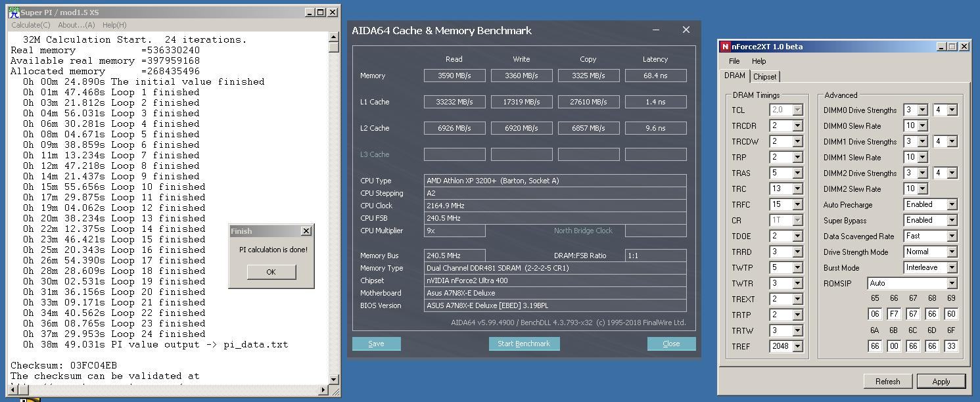Click ROMSIP register 65 field
This screenshot has height=402, width=980.
pyautogui.click(x=874, y=315)
